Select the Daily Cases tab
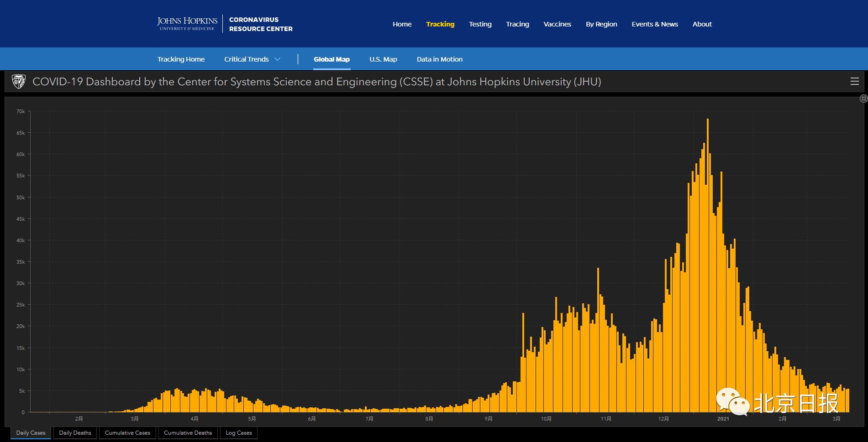The height and width of the screenshot is (442, 868). tap(31, 433)
